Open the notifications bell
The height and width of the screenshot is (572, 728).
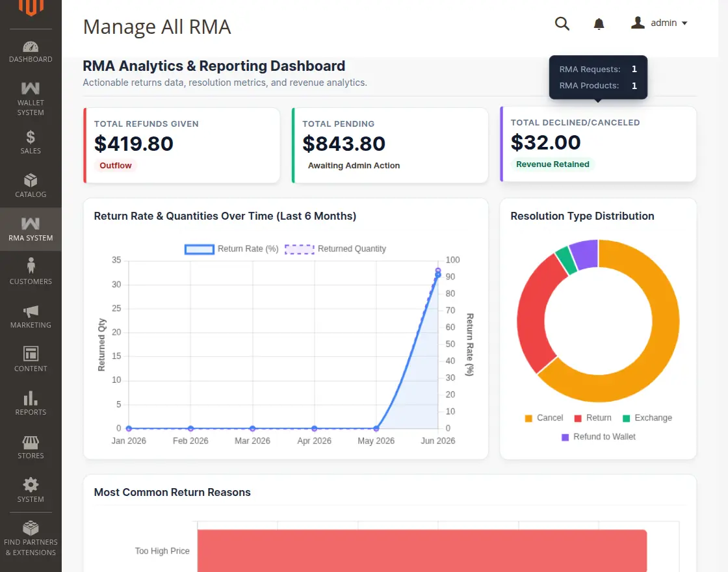599,23
